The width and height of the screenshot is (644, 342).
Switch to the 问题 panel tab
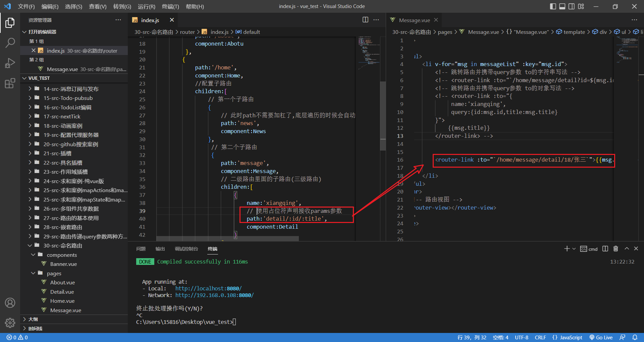click(x=141, y=248)
